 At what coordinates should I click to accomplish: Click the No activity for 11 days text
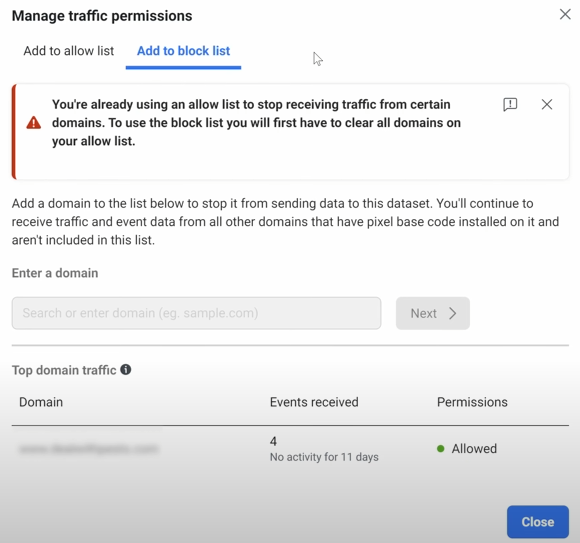click(x=324, y=457)
